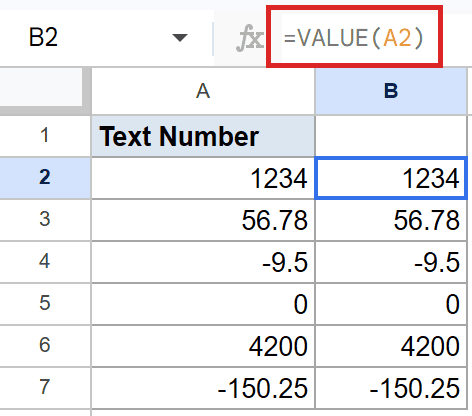472x416 pixels.
Task: Select cell B5 containing 0
Action: 391,304
